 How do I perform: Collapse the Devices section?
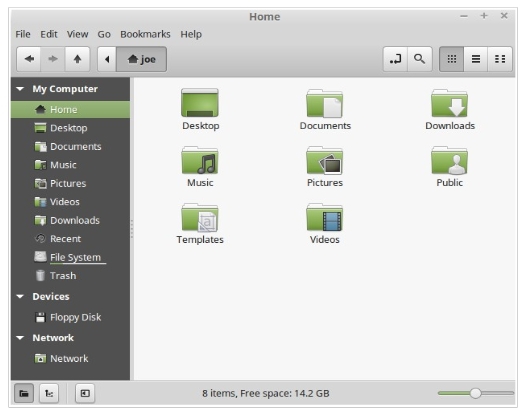pyautogui.click(x=20, y=296)
